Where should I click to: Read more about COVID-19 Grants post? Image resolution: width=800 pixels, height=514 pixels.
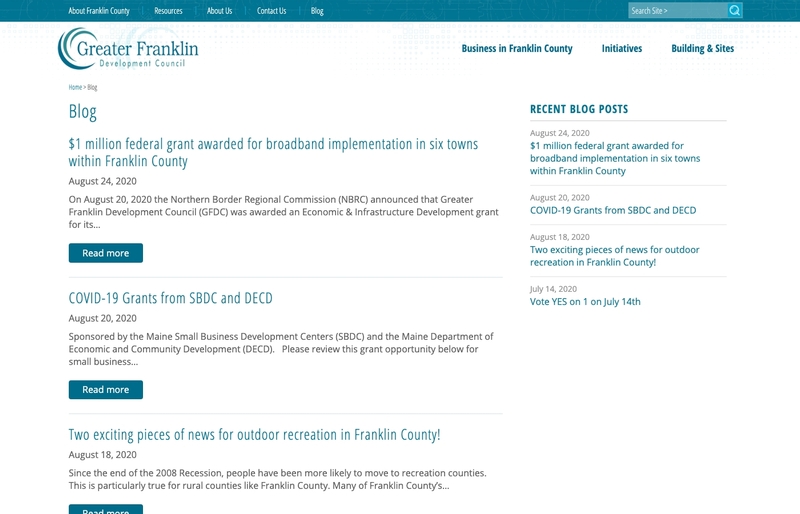point(106,390)
